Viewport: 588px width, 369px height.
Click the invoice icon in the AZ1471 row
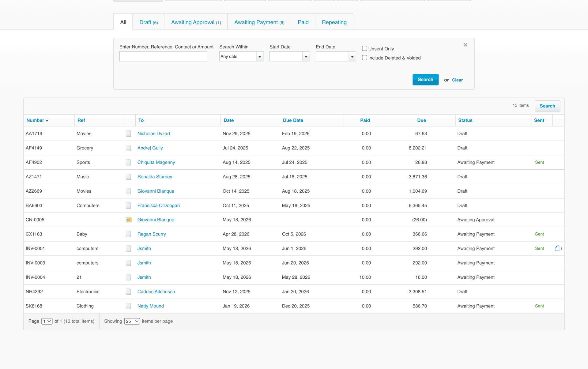tap(128, 177)
